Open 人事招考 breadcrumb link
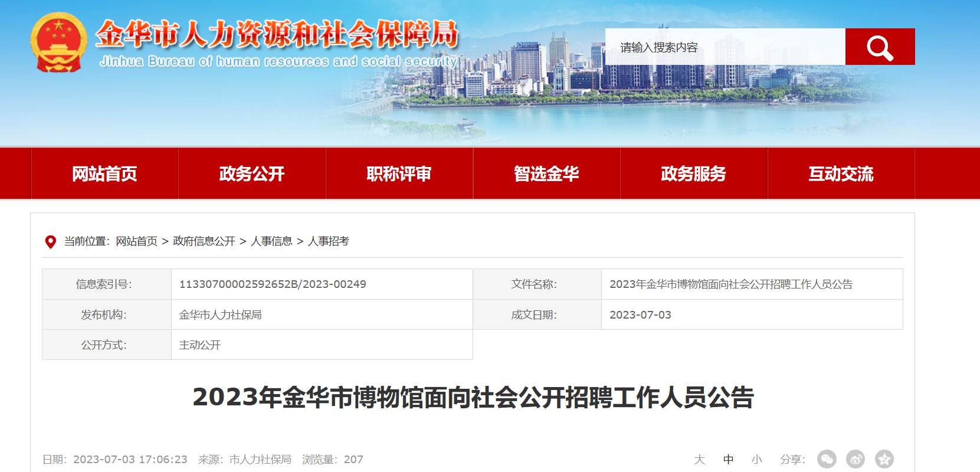 tap(329, 241)
